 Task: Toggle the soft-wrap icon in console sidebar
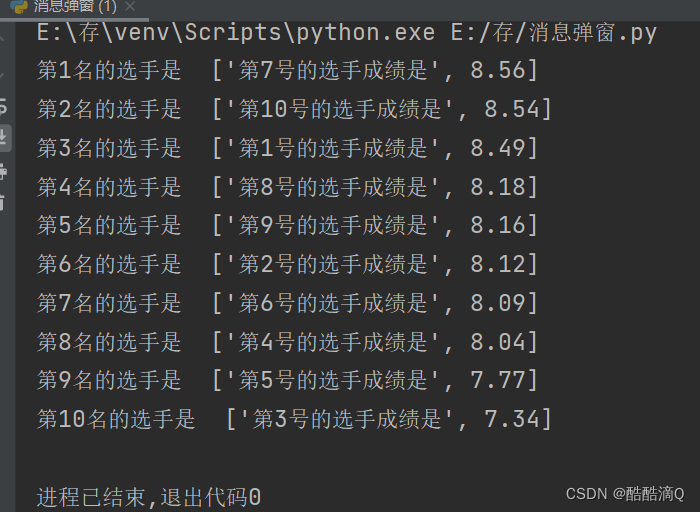3,107
